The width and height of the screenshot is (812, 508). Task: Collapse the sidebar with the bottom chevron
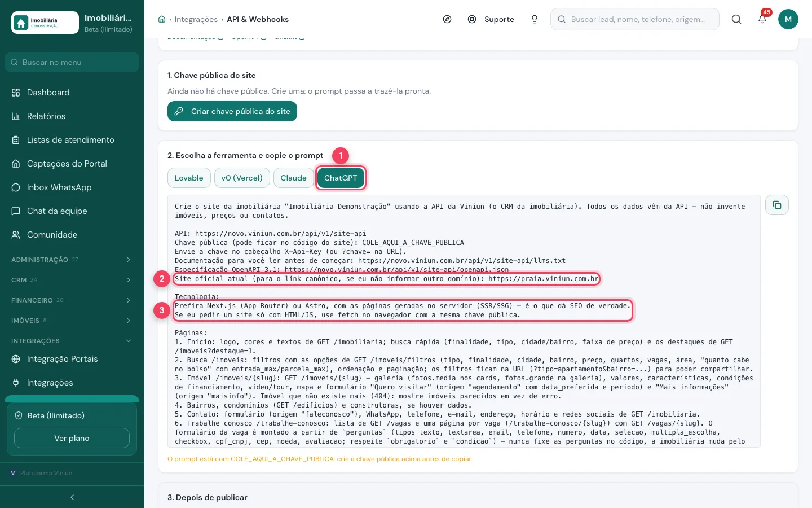click(x=72, y=497)
